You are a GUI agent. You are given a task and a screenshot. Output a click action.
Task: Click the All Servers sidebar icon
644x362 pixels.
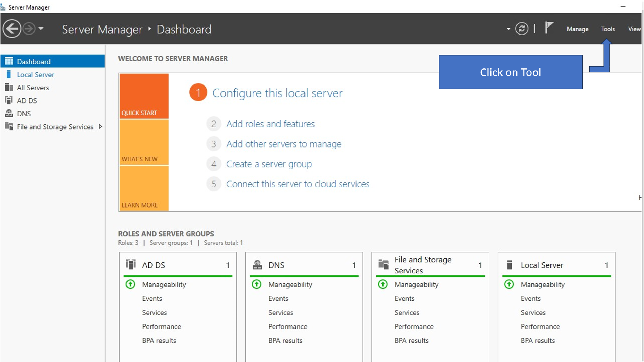[x=9, y=87]
